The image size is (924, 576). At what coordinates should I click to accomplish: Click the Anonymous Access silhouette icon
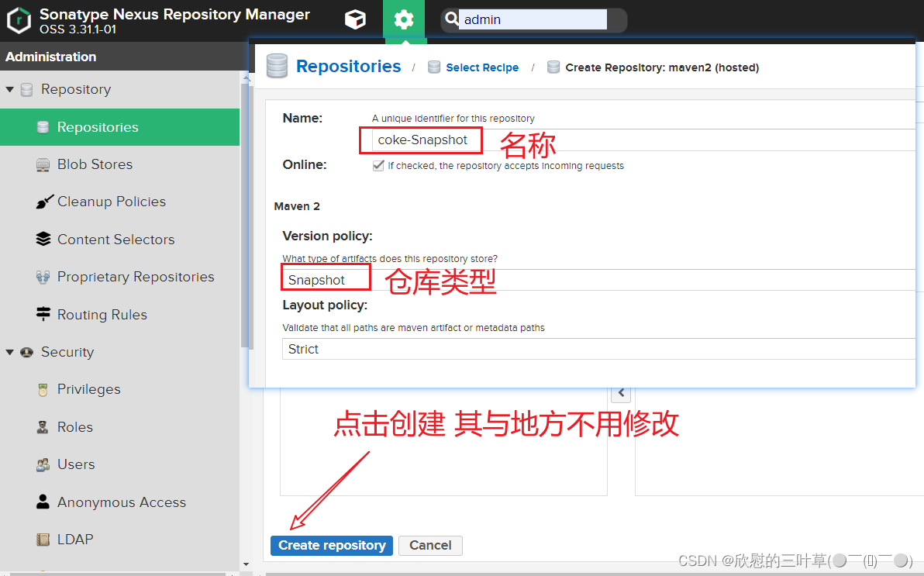tap(43, 502)
